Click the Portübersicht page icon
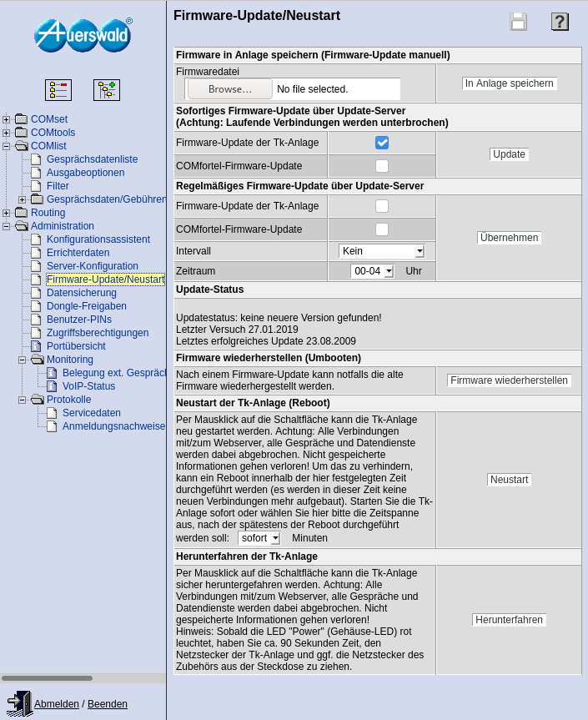The image size is (588, 720). pyautogui.click(x=36, y=346)
